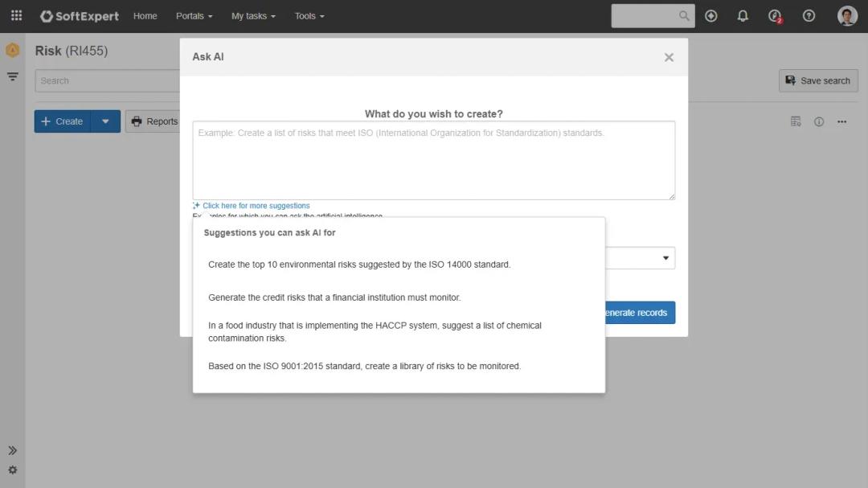Click the user profile avatar

pos(847,16)
